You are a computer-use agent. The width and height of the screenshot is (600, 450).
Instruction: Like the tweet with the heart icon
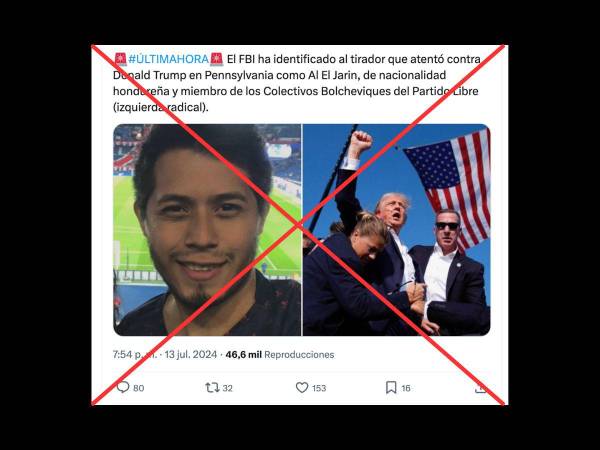tap(302, 388)
